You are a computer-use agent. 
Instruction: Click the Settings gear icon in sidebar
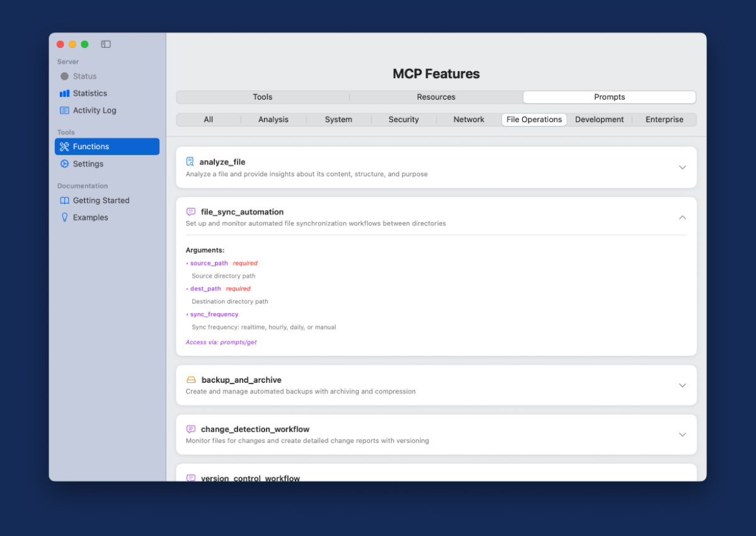coord(64,164)
